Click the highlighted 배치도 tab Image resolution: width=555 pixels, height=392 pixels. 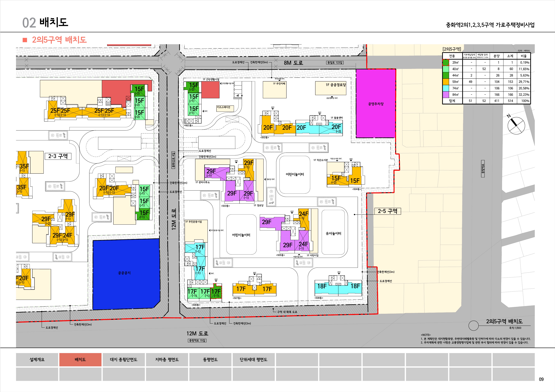tap(80, 359)
